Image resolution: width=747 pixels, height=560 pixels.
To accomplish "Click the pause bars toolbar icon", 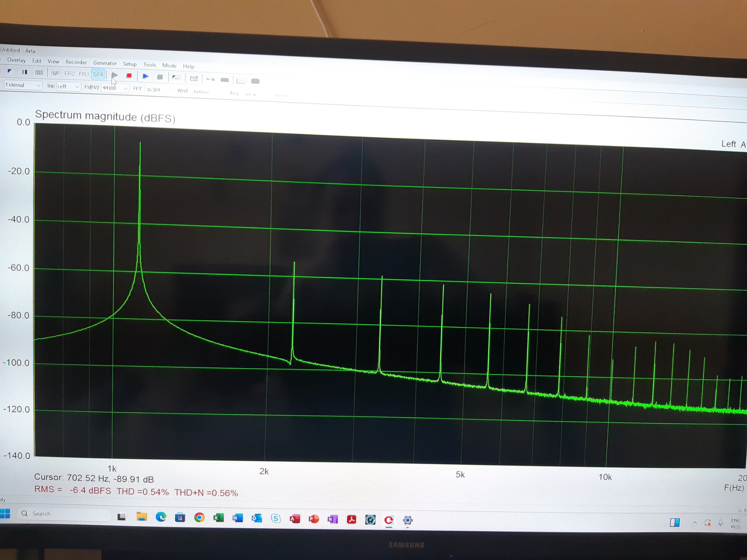I will (x=24, y=72).
